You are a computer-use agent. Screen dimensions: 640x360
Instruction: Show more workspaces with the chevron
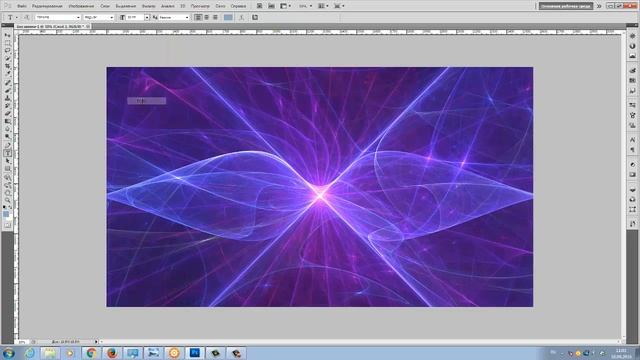(x=599, y=6)
